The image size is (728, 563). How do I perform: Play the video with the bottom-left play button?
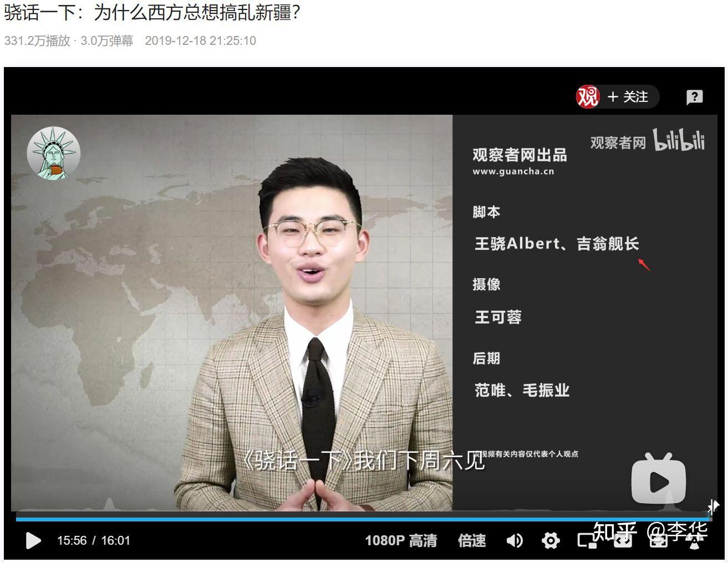pos(33,540)
